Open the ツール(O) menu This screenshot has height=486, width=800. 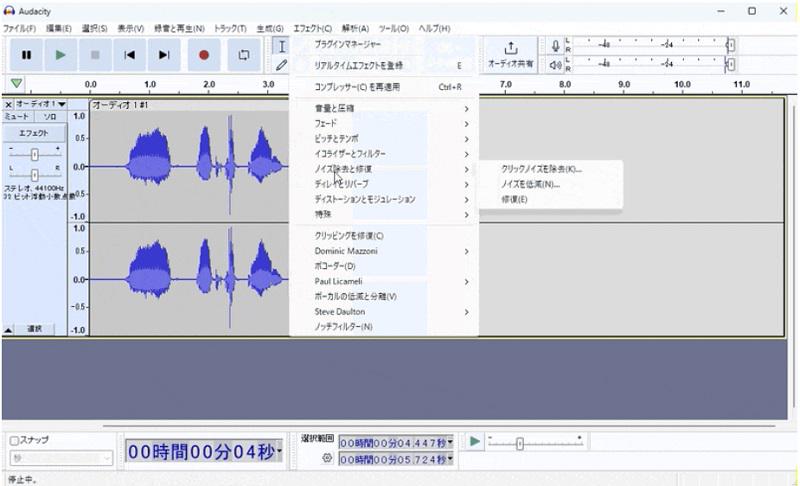pyautogui.click(x=393, y=29)
